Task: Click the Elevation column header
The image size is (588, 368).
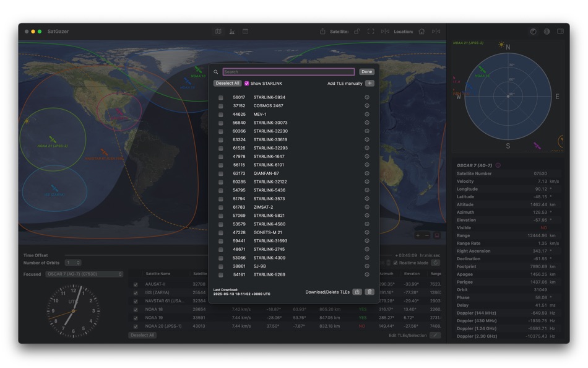Action: [412, 274]
